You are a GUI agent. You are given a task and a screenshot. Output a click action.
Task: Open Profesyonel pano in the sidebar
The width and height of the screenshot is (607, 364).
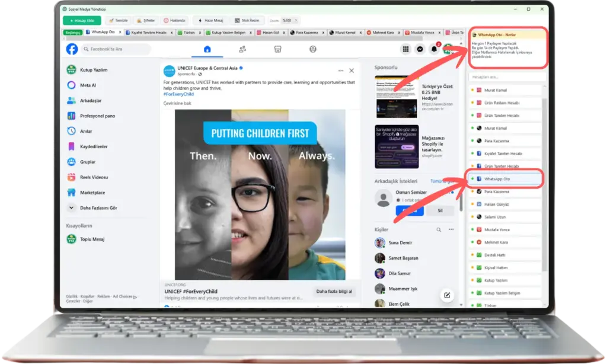[x=91, y=116]
